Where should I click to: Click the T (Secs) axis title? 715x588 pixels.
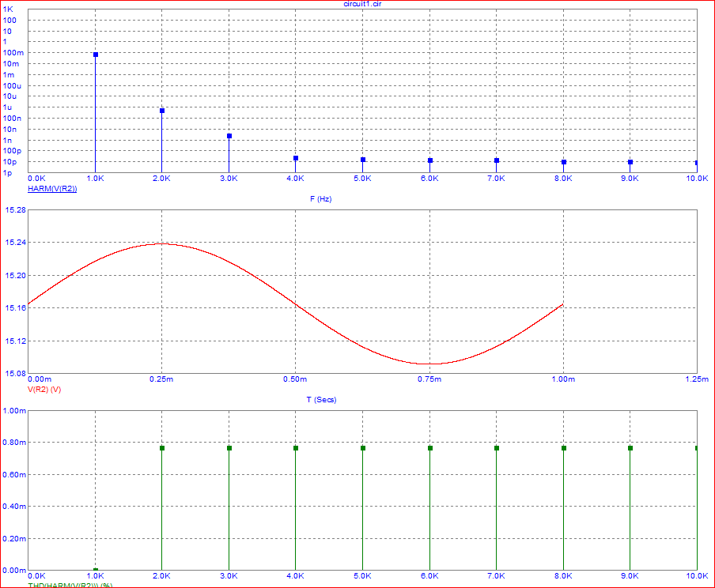321,400
